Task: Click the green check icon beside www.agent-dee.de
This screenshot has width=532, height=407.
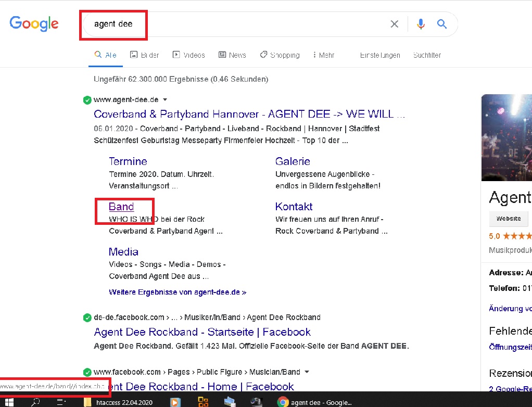Action: click(87, 100)
